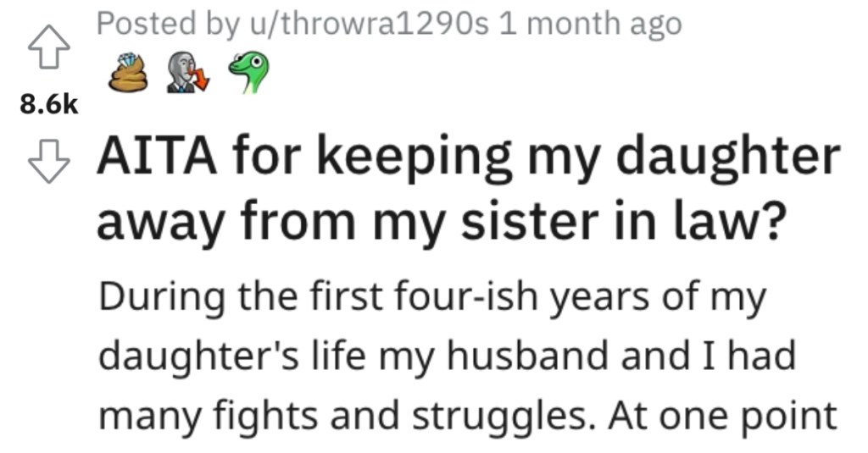Click the title line 'away from my sister in law?'

click(x=442, y=221)
